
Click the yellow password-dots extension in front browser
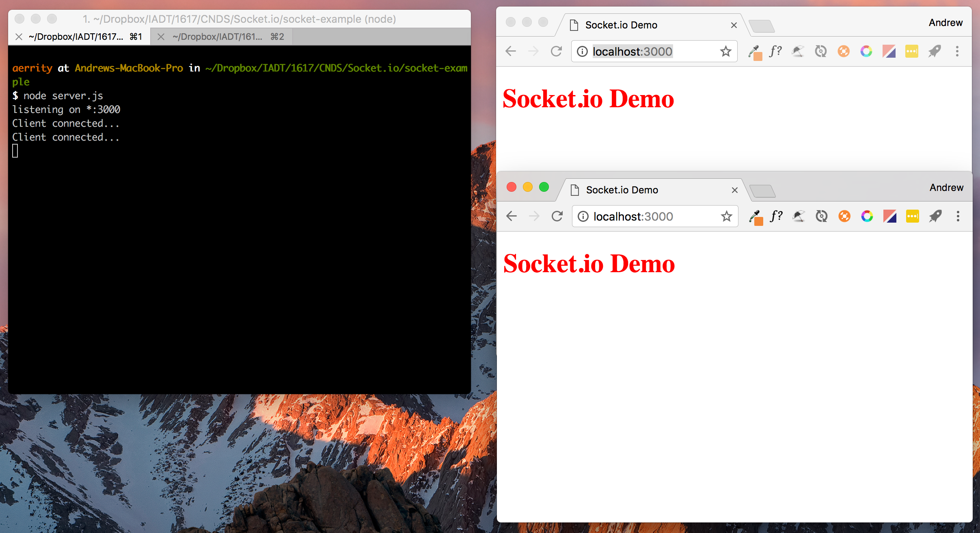[x=913, y=216]
